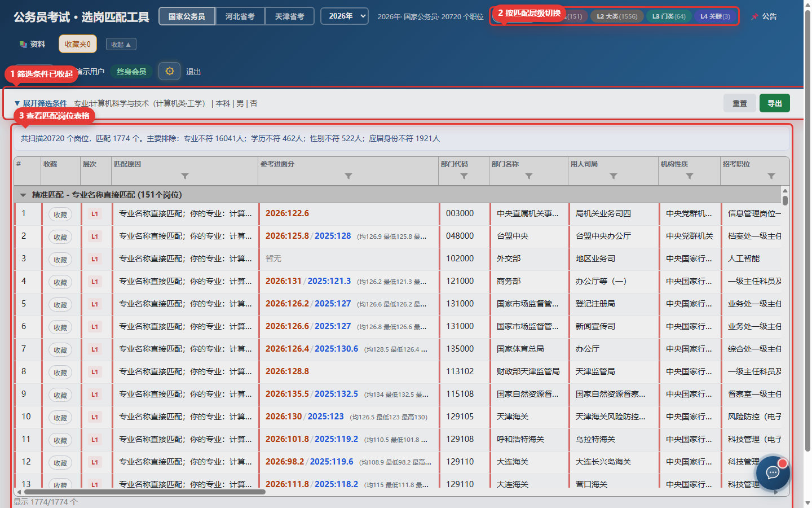Open the 公告 pin icon
Image resolution: width=812 pixels, height=508 pixels.
tap(754, 17)
